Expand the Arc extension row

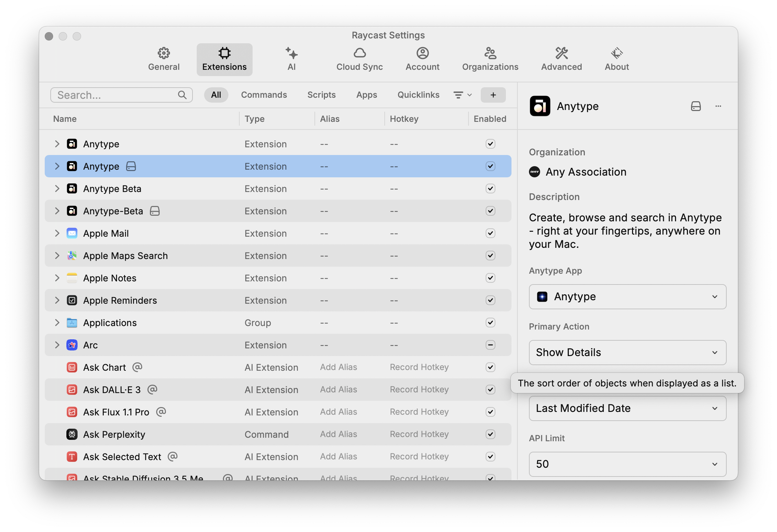coord(57,345)
